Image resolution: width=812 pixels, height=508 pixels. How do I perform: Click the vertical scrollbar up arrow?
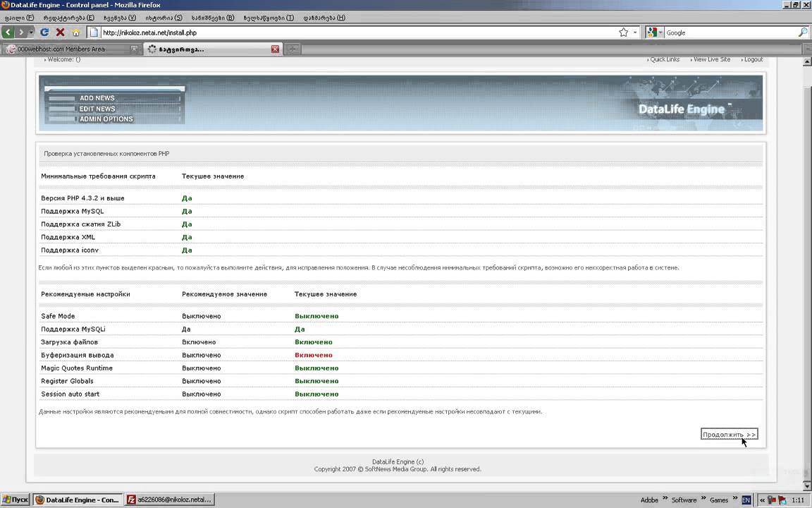[x=807, y=61]
